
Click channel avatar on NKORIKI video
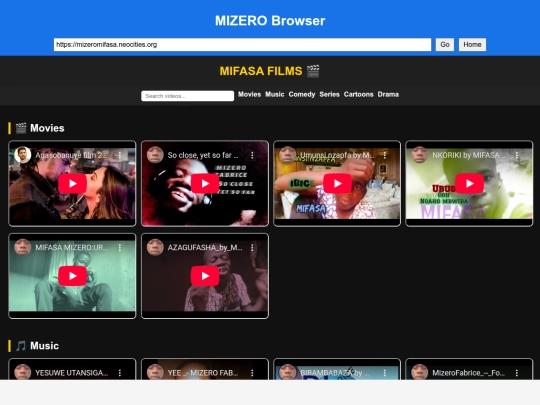420,155
